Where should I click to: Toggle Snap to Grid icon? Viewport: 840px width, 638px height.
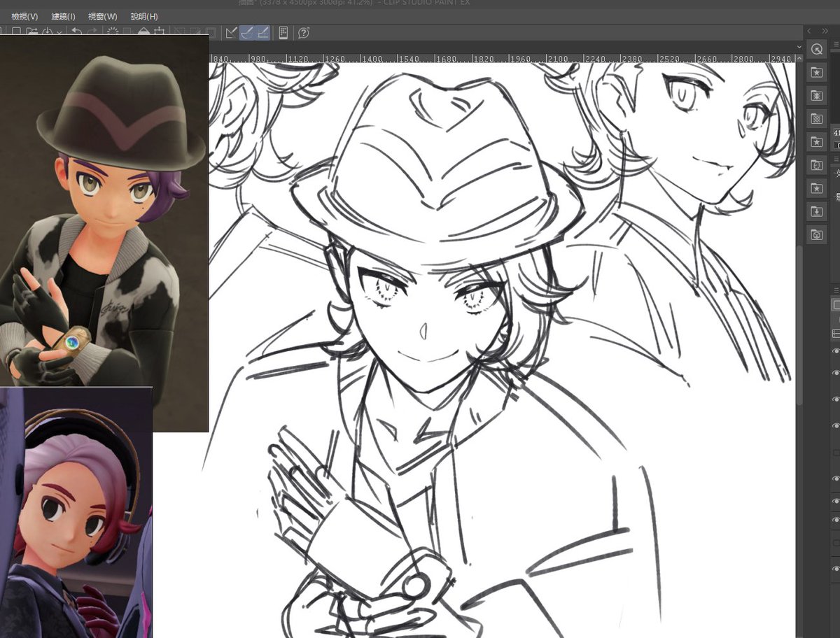point(262,32)
